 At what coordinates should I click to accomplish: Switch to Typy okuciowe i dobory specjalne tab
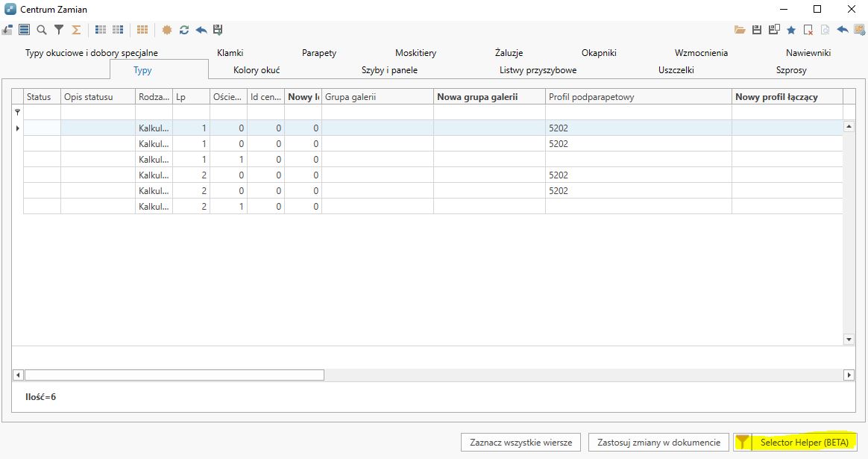91,53
